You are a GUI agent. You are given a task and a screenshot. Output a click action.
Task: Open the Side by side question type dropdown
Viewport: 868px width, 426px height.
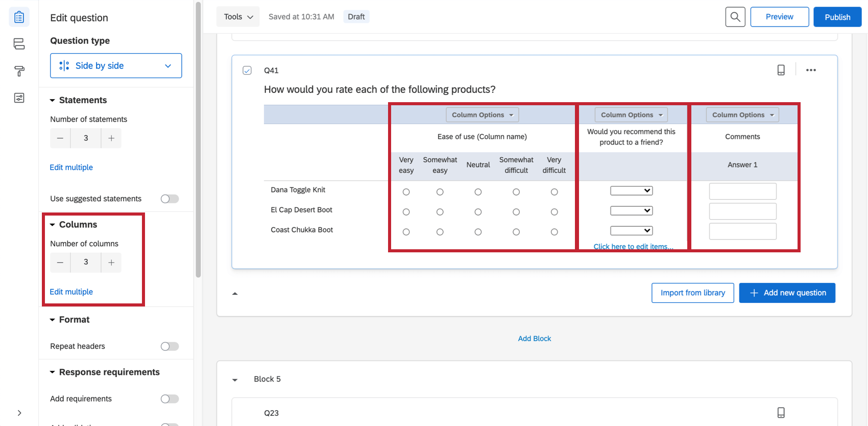coord(116,66)
